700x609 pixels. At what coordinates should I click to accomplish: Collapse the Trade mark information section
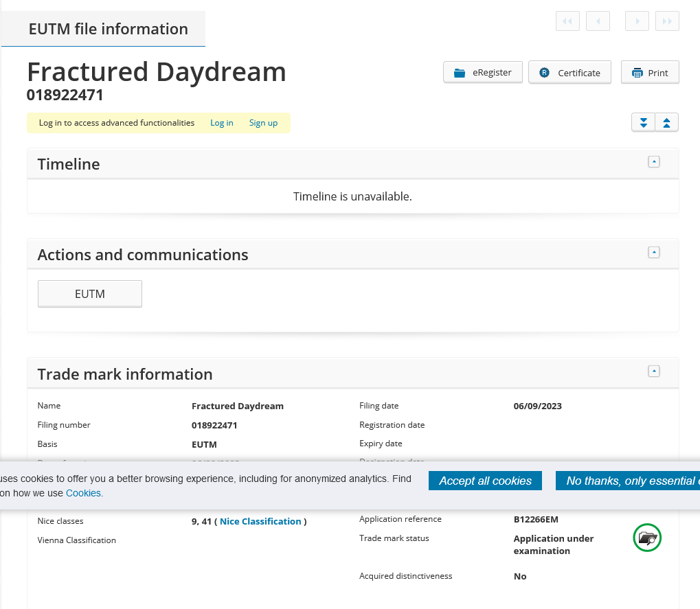pyautogui.click(x=653, y=371)
